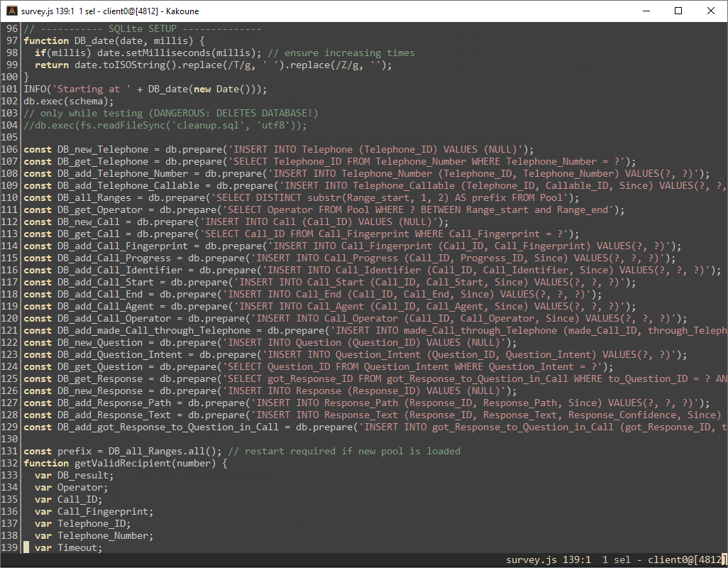Click 'BETWEEN Range_start and Range_end' text

tap(514, 210)
